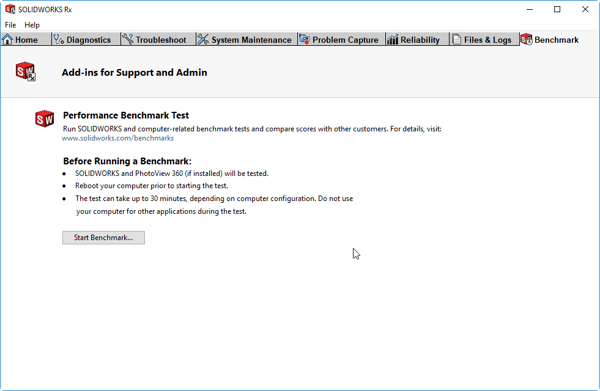Click the Performance Benchmark Test heading
600x391 pixels.
(x=126, y=115)
